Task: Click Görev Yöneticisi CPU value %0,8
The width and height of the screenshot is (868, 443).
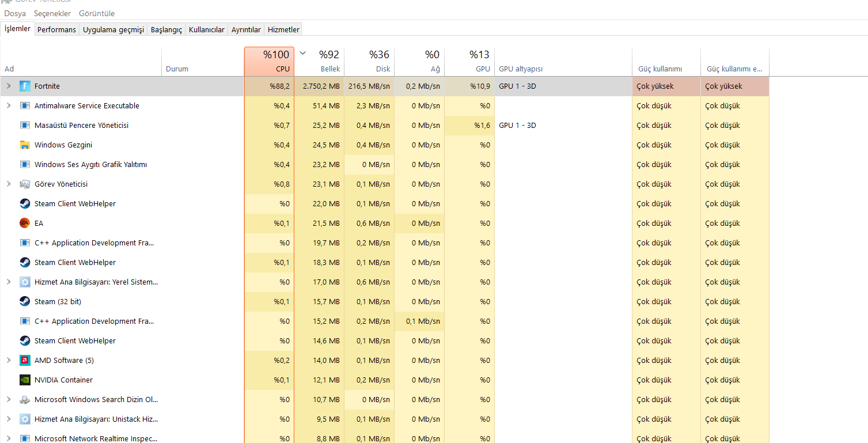Action: 282,184
